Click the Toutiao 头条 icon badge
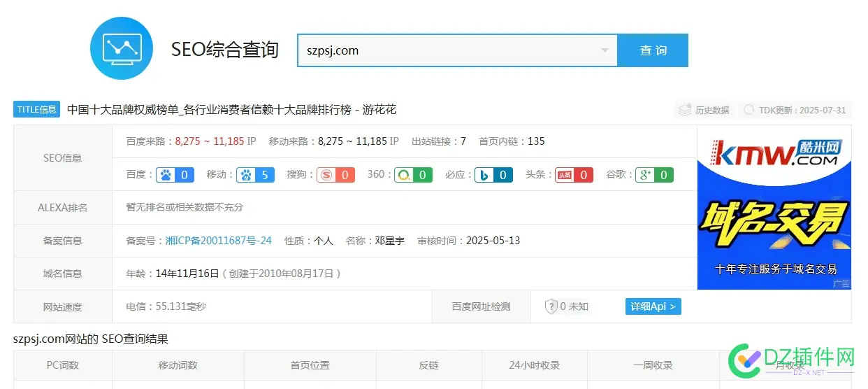 click(574, 175)
